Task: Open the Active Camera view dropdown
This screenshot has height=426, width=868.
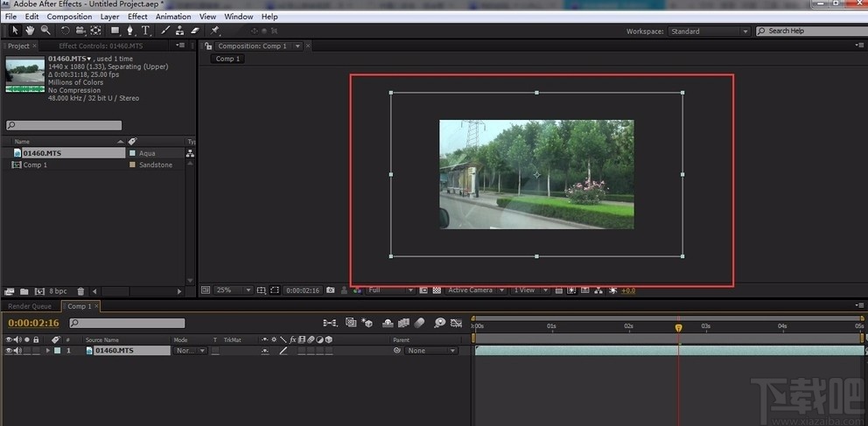Action: point(475,290)
